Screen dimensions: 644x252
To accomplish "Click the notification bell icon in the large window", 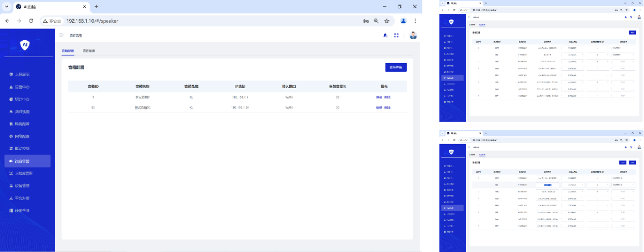I will tap(385, 35).
